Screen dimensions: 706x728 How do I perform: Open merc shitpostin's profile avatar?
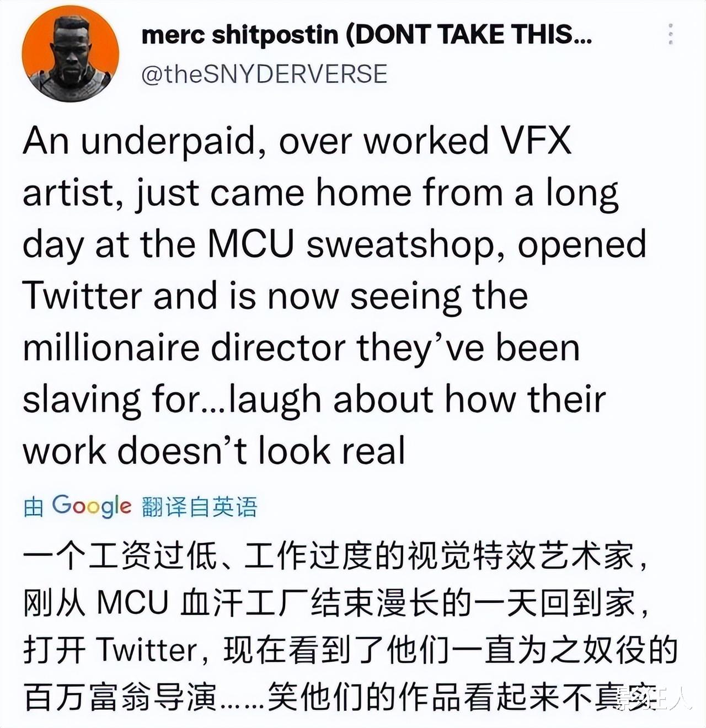71,53
